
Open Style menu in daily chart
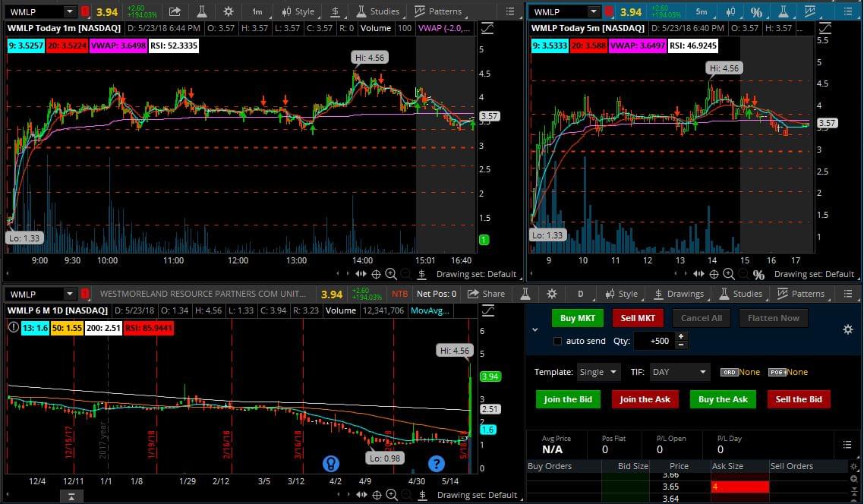(x=622, y=294)
